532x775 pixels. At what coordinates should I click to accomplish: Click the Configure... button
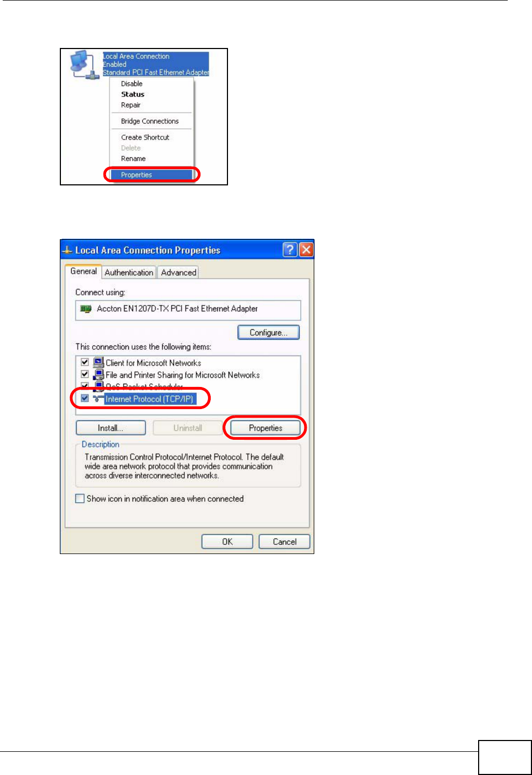click(268, 333)
